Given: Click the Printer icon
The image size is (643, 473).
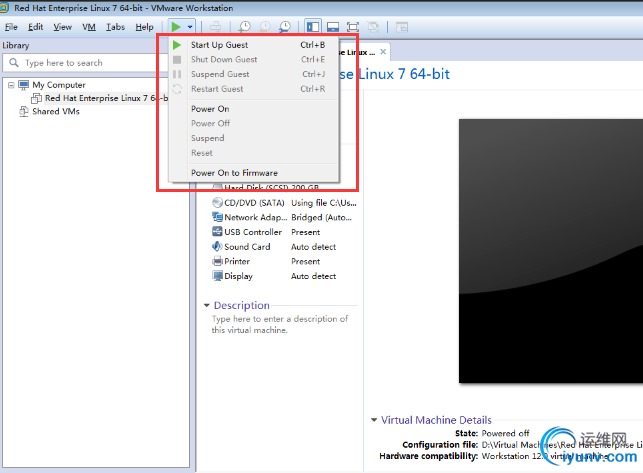Looking at the screenshot, I should click(217, 261).
